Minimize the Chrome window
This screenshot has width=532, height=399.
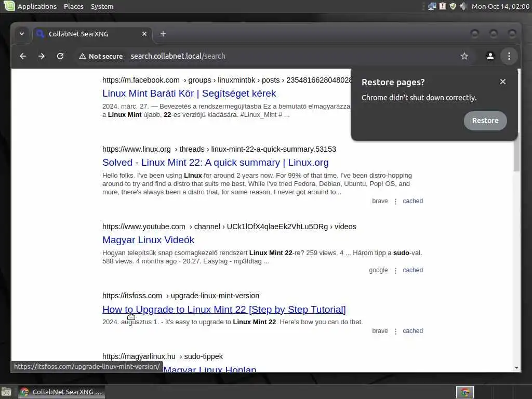pyautogui.click(x=475, y=34)
